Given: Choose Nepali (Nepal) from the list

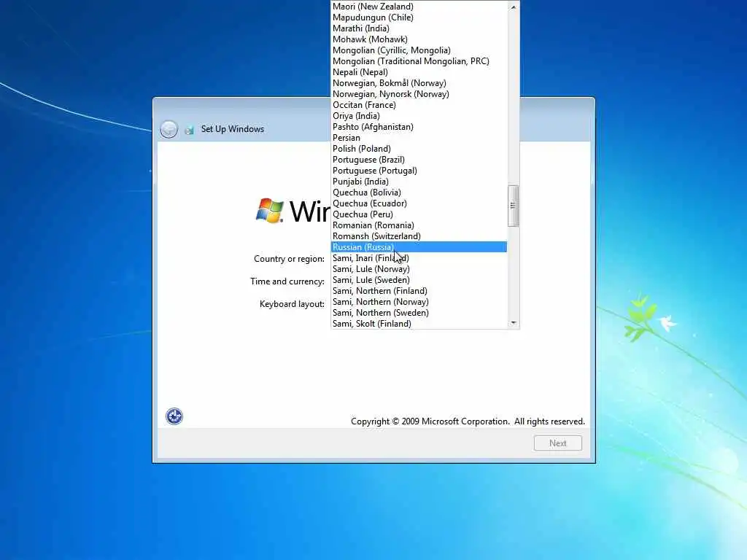Looking at the screenshot, I should (x=419, y=72).
